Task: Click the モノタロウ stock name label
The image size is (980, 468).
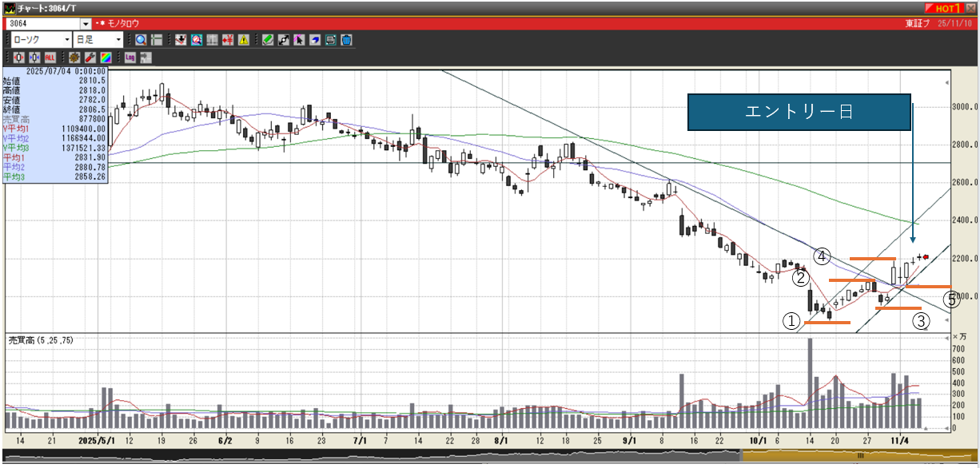Action: pyautogui.click(x=122, y=24)
